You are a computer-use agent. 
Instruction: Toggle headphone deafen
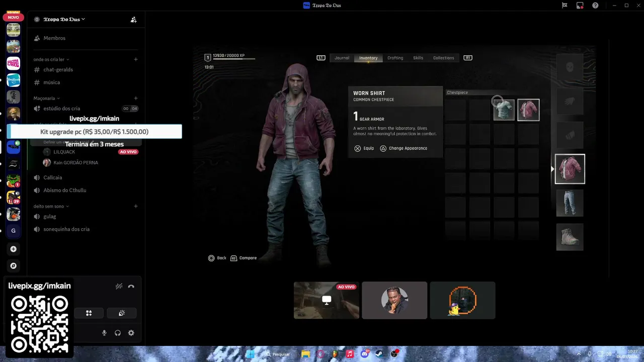118,333
